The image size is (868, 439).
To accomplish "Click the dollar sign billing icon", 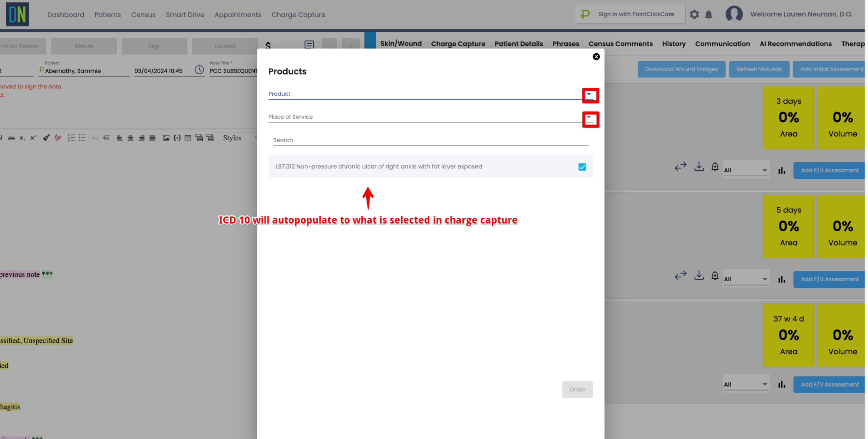I will (x=268, y=45).
